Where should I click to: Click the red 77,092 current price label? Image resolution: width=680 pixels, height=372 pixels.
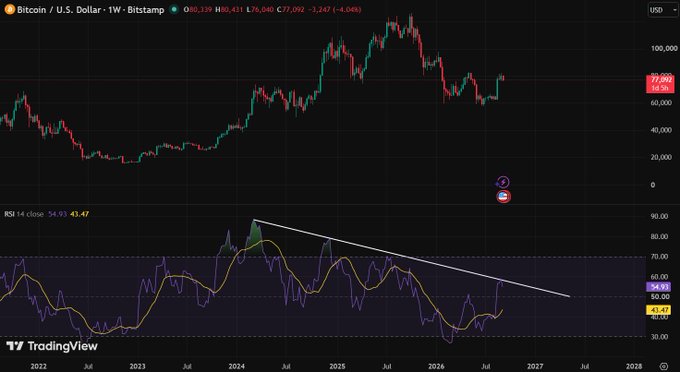660,80
